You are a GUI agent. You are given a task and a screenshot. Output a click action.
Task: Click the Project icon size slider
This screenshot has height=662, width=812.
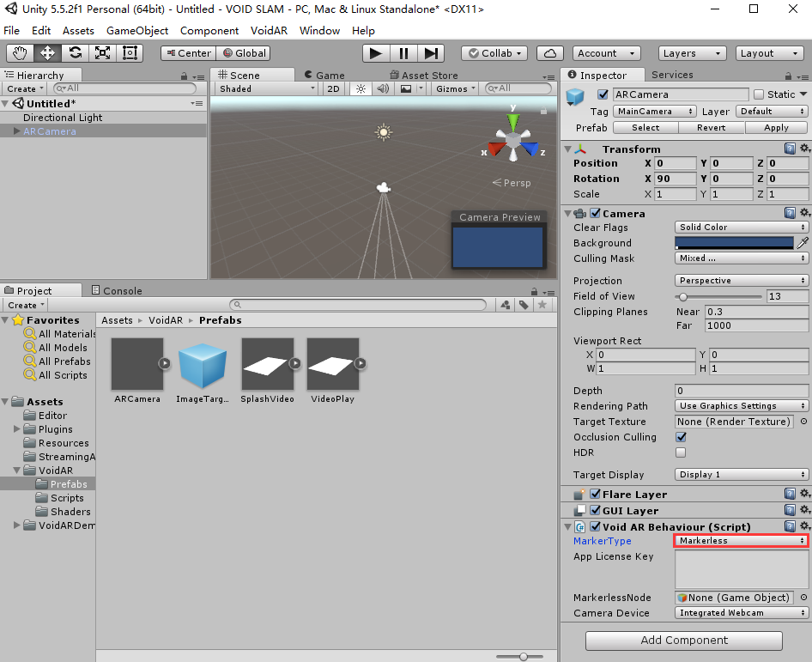pos(519,656)
